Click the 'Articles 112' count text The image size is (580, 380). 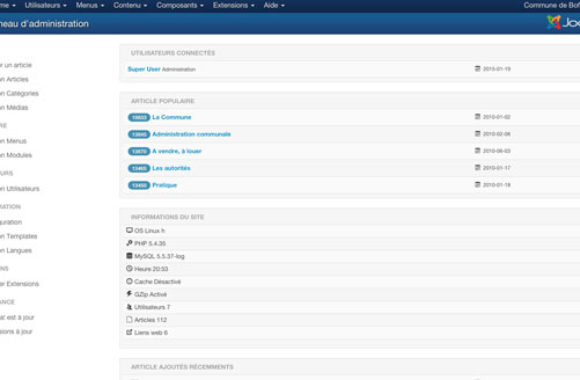(x=151, y=320)
